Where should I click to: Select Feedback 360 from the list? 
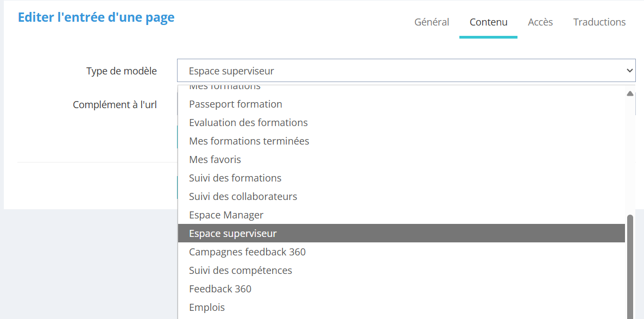coord(220,289)
